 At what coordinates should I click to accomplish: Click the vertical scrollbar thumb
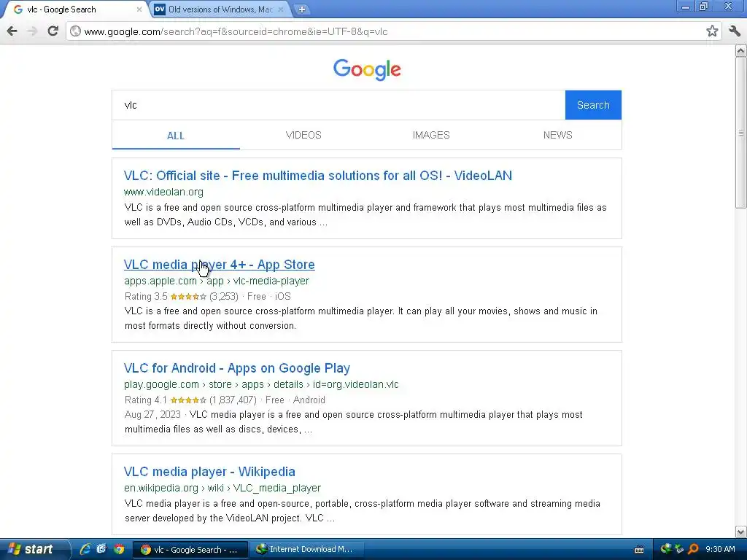point(741,133)
